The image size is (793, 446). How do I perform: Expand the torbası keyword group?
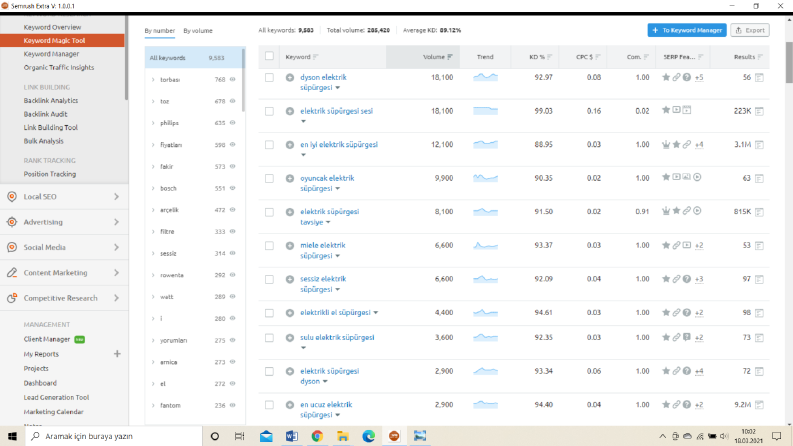point(153,79)
